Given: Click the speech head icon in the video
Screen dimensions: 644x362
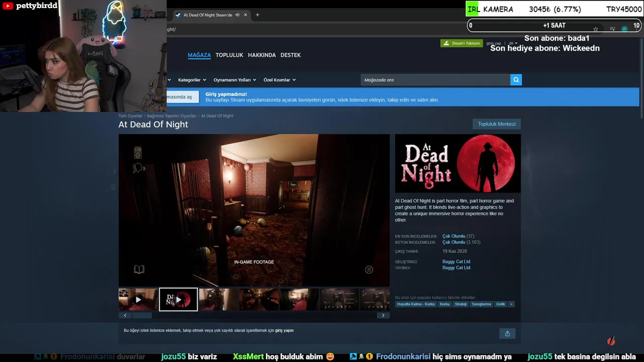Looking at the screenshot, I should click(139, 168).
